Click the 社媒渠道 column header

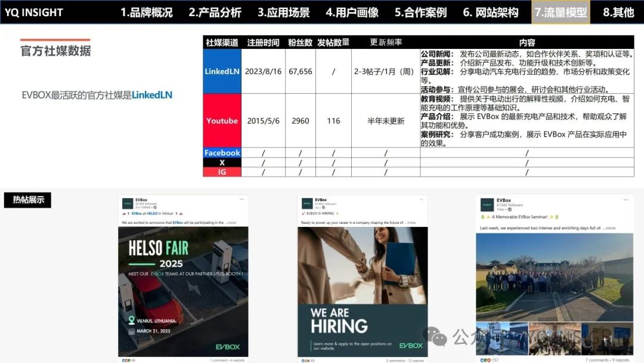pos(222,42)
